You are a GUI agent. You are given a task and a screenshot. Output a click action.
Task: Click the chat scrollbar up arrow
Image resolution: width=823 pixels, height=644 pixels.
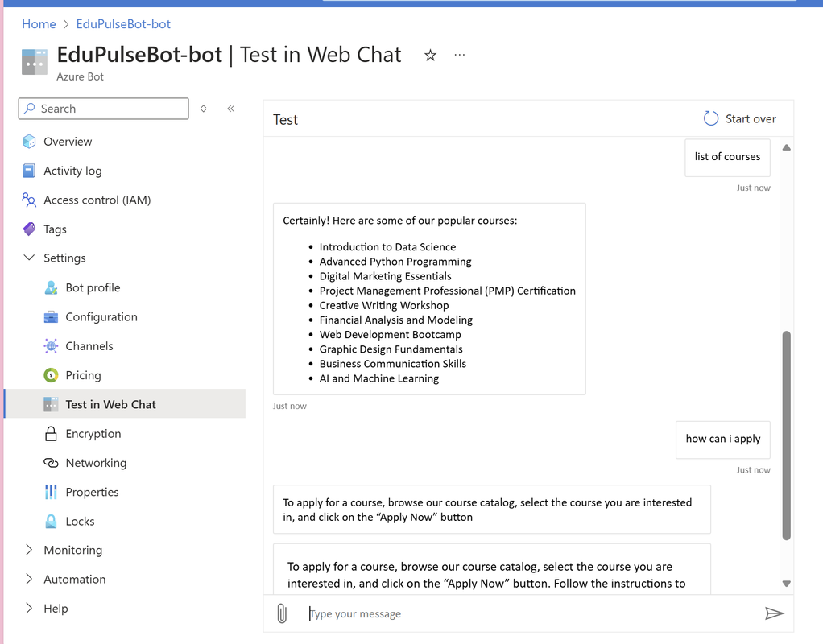pos(786,147)
